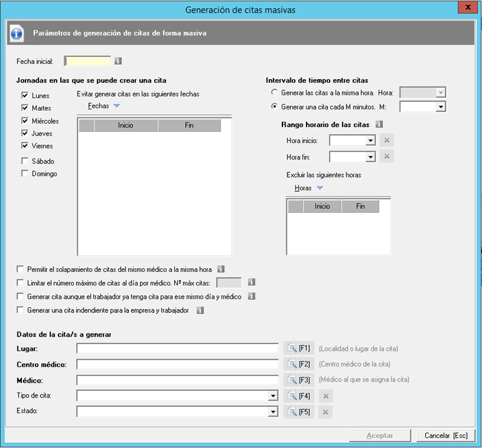Enable limit on maximum citas per médico
482x448 pixels.
coord(21,282)
